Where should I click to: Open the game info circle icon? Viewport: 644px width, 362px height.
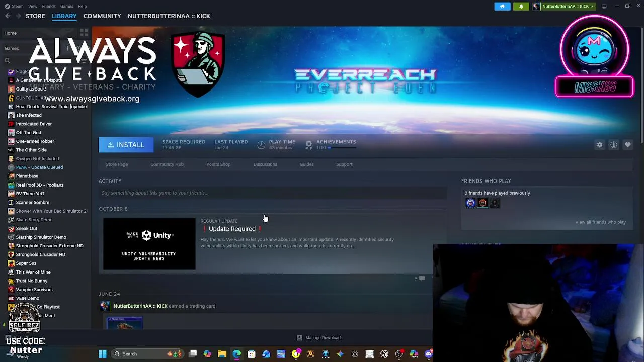(614, 145)
